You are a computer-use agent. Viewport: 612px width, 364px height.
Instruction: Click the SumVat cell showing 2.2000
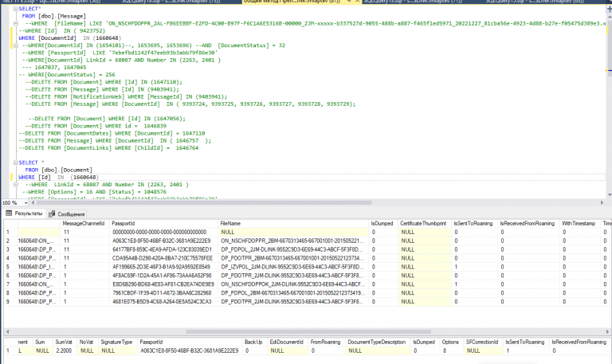[64, 350]
